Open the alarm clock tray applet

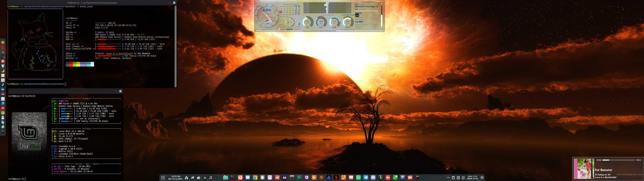pyautogui.click(x=463, y=177)
